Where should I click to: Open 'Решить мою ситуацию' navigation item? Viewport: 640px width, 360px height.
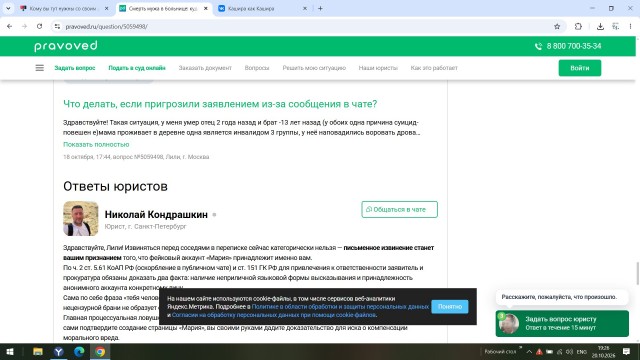(314, 68)
